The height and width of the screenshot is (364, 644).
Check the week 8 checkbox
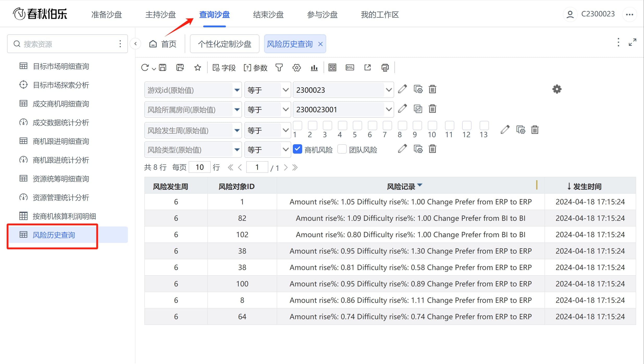point(402,125)
